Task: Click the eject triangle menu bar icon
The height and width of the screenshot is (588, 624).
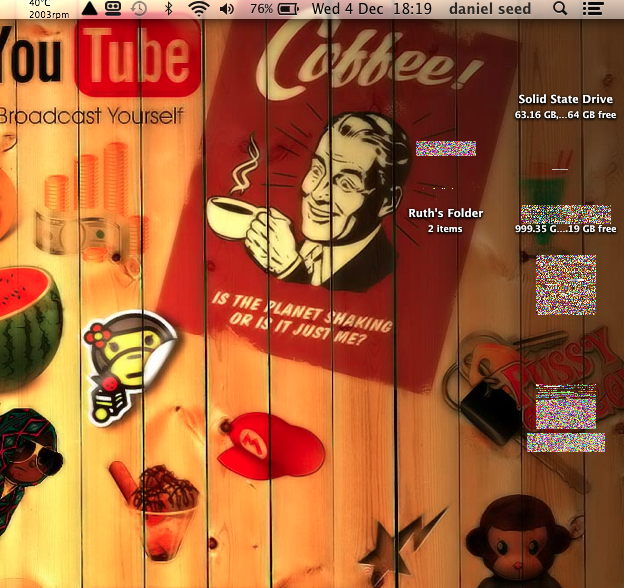Action: pyautogui.click(x=89, y=8)
